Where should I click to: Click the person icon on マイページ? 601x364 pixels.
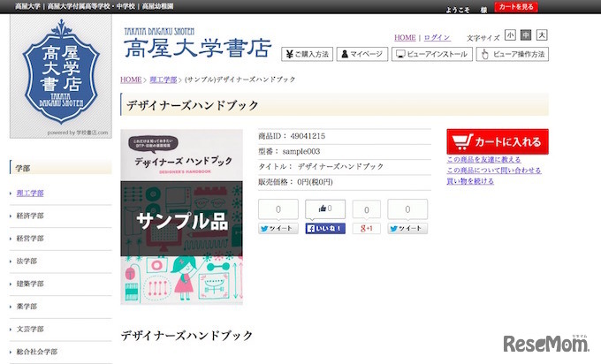pyautogui.click(x=345, y=54)
